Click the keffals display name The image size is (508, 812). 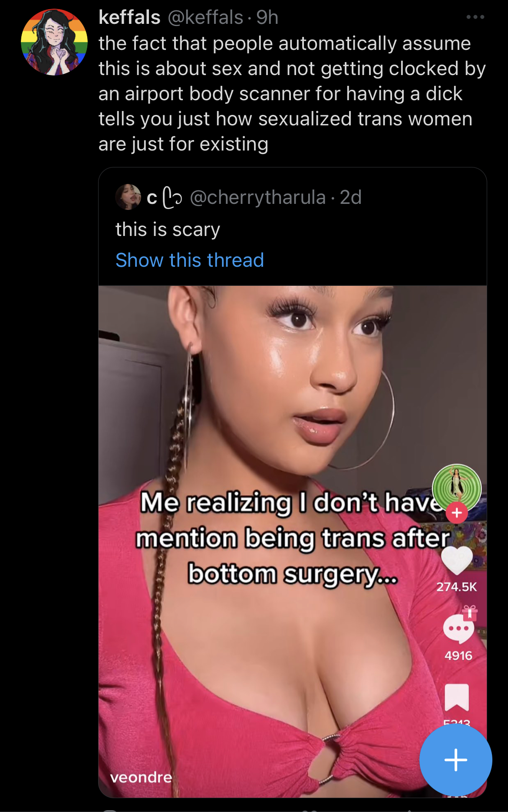(x=129, y=17)
